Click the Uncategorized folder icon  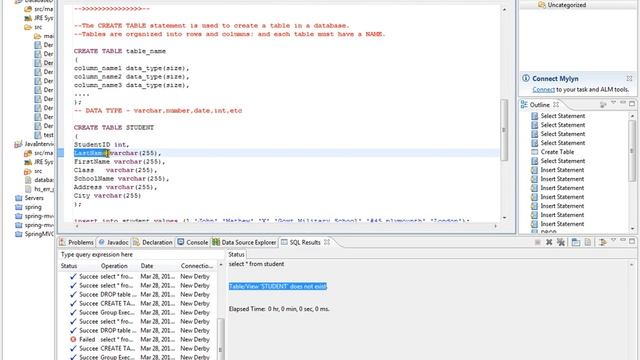pos(542,5)
